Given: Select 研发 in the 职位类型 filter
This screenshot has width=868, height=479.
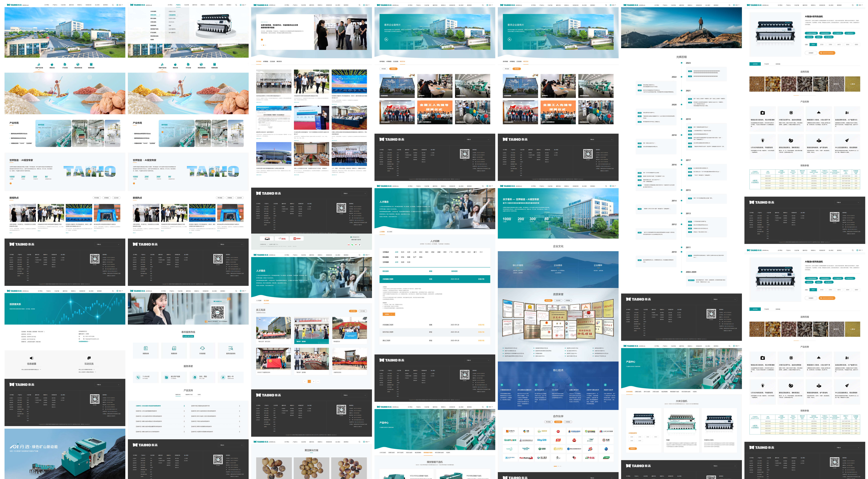Looking at the screenshot, I should (x=403, y=257).
